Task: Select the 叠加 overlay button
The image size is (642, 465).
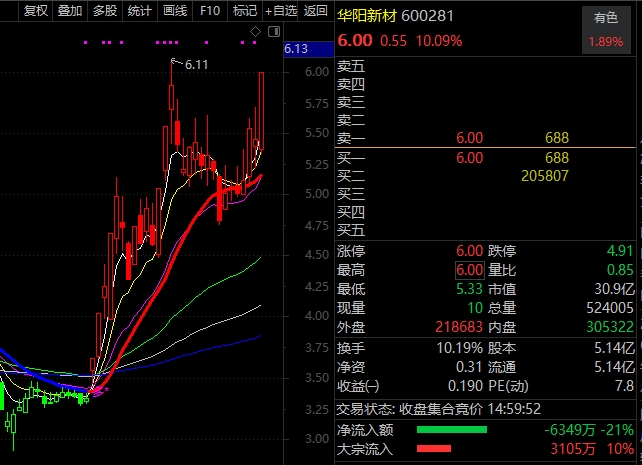Action: [70, 10]
